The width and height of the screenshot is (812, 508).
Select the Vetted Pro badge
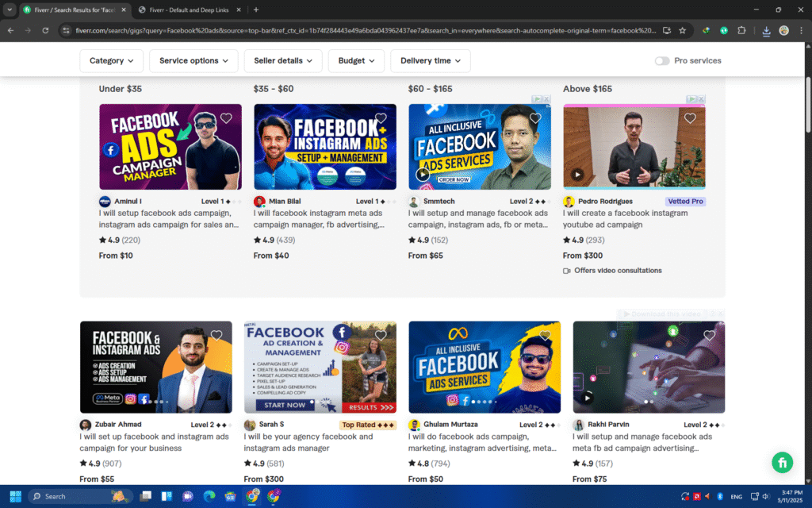pos(685,201)
